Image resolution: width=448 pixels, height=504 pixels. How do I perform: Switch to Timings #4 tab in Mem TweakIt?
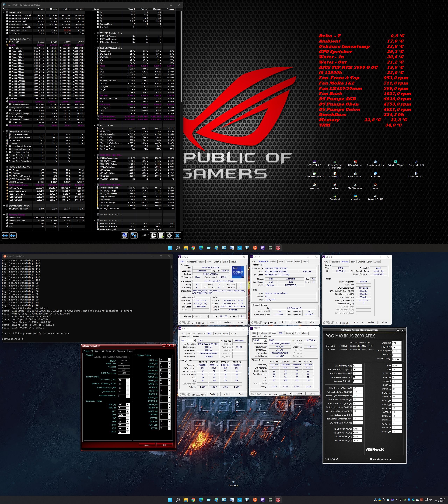coord(122,351)
